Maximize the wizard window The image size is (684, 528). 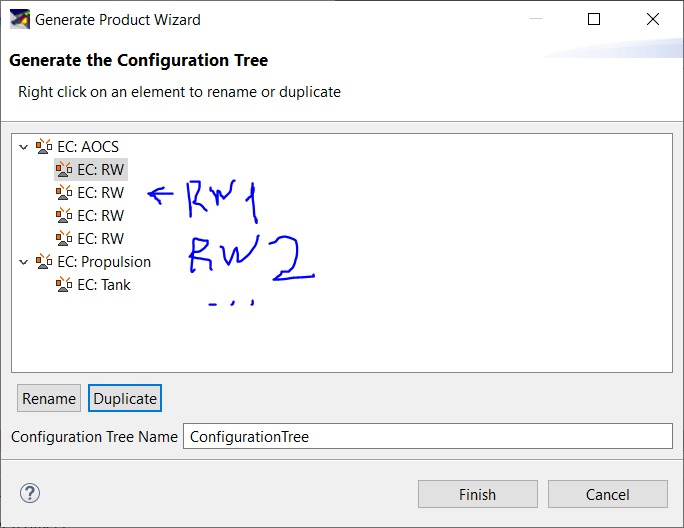point(594,19)
